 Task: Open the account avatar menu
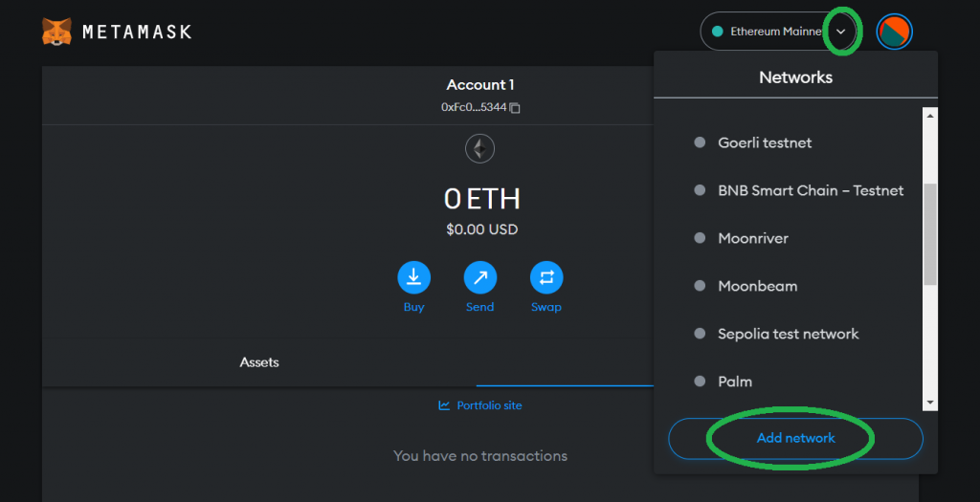click(895, 32)
